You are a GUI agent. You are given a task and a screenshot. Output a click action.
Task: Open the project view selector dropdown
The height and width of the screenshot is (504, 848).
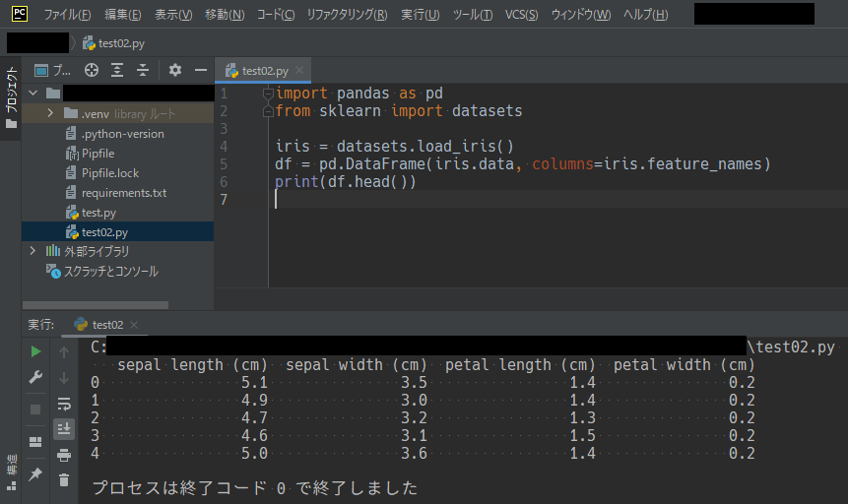point(52,70)
